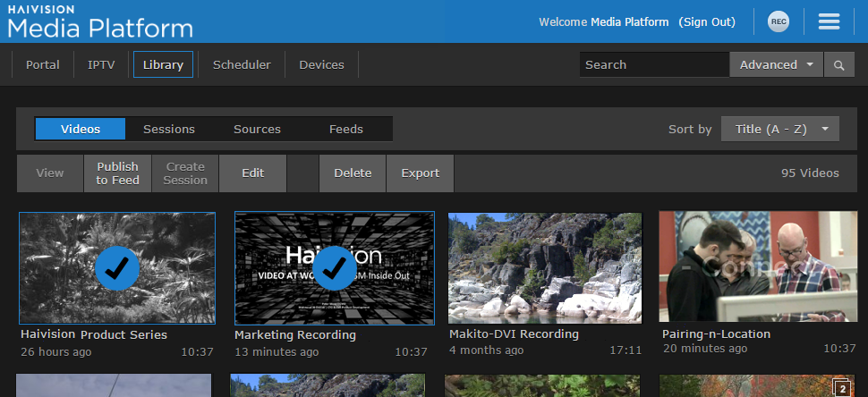Click the magnifying glass search icon
The width and height of the screenshot is (868, 397).
(x=838, y=65)
